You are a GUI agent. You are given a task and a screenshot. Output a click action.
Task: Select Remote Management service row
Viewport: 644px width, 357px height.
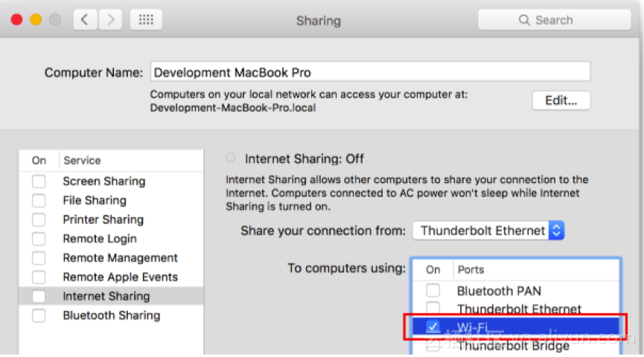[111, 258]
